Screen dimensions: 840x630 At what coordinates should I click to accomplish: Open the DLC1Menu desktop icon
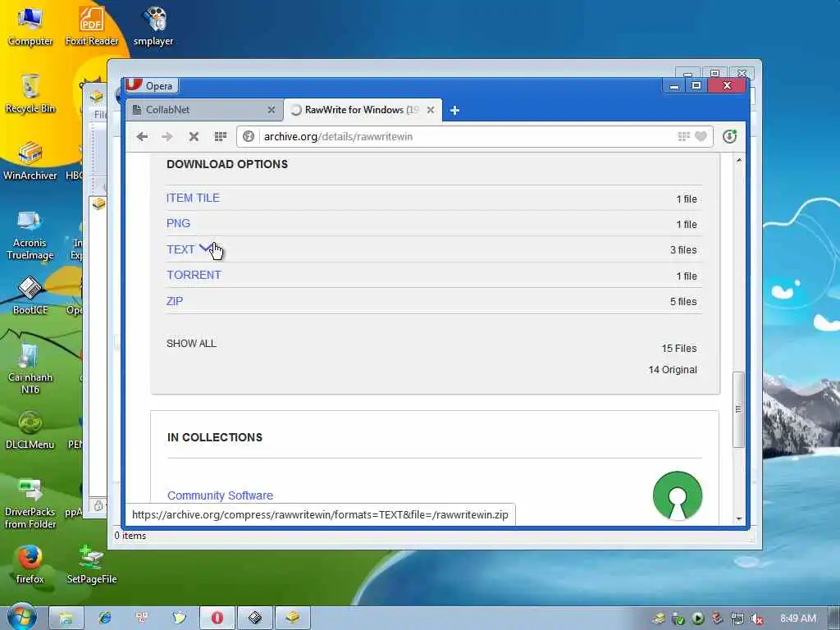[30, 430]
